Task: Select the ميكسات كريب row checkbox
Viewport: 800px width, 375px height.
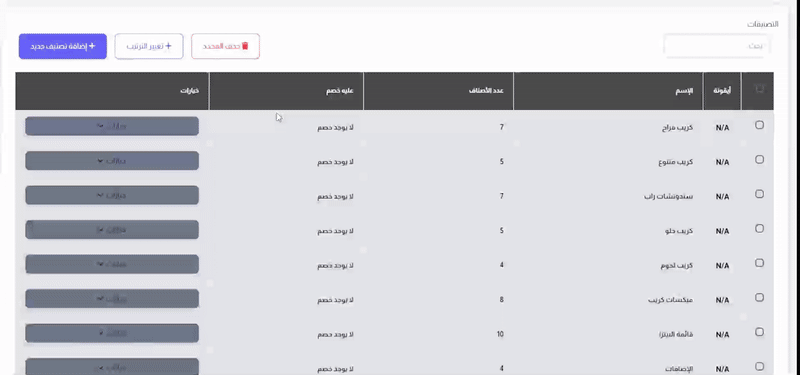Action: pos(759,297)
